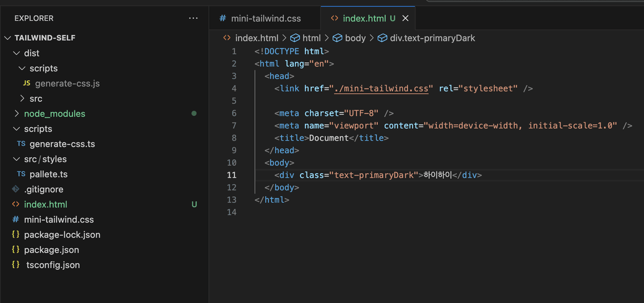
Task: Click the HTML icon beside index.html in explorer
Action: pos(16,204)
